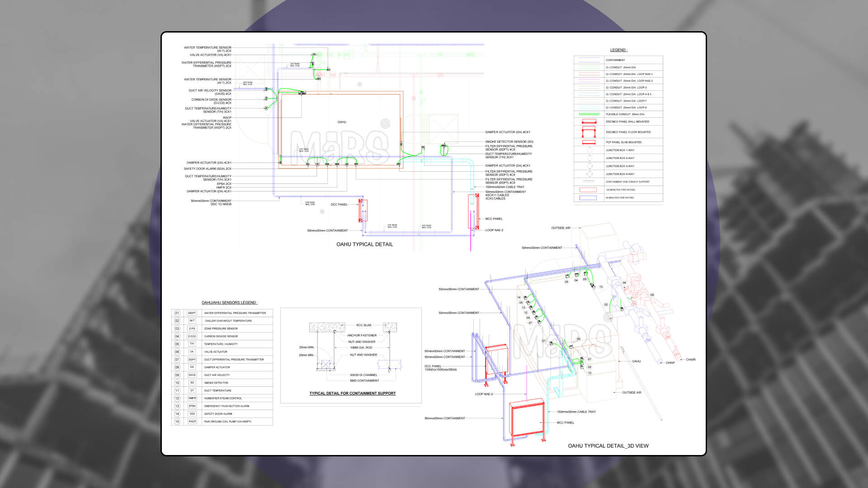Click the 'MCC PANEL' label in the plan detail

[x=494, y=219]
